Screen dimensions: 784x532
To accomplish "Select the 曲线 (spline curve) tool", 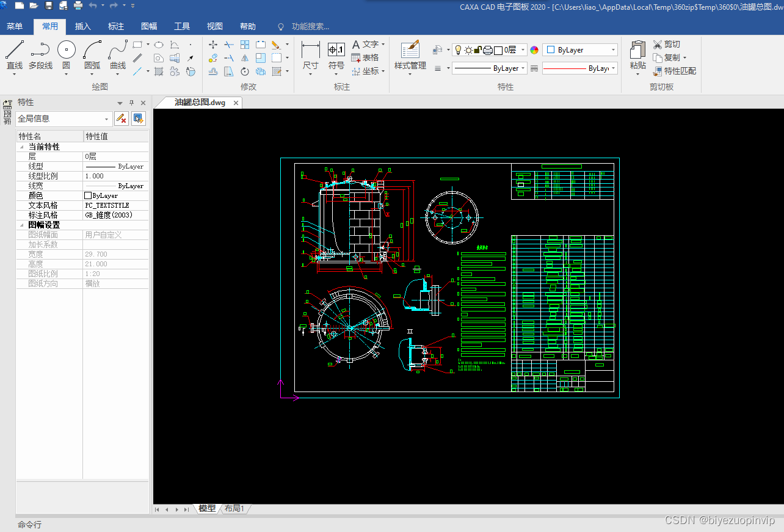I will (x=118, y=55).
